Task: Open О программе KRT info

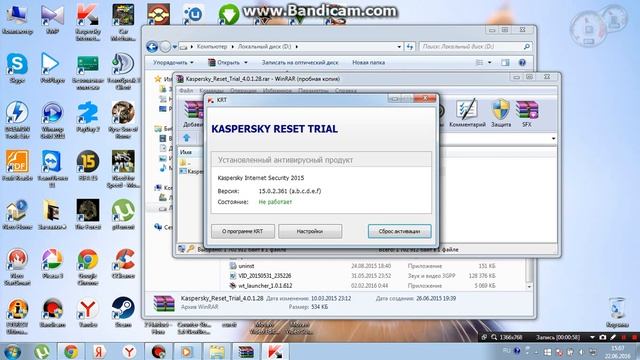Action: [x=243, y=231]
